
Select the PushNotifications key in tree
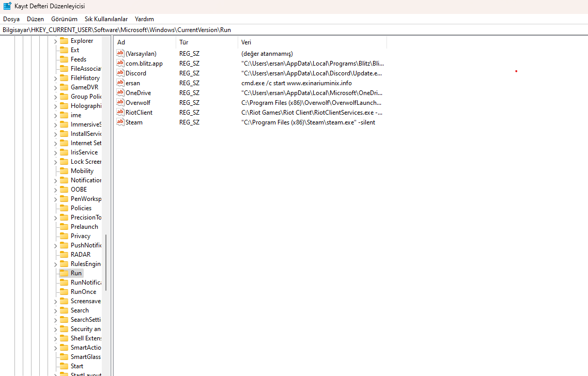coord(86,245)
